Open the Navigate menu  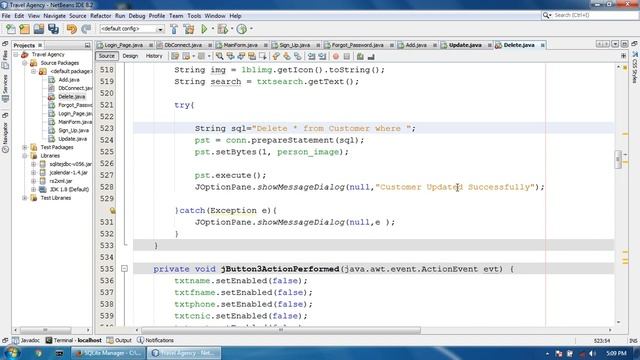tap(54, 16)
